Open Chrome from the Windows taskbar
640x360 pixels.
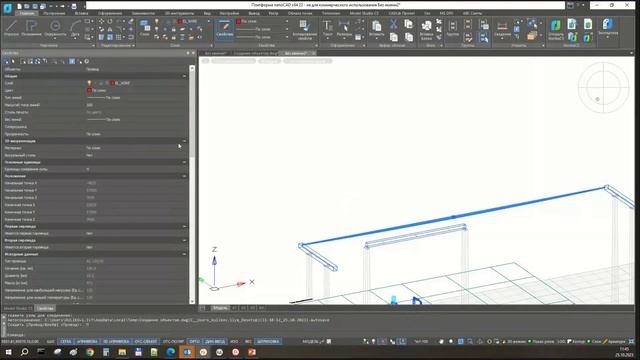[x=90, y=352]
